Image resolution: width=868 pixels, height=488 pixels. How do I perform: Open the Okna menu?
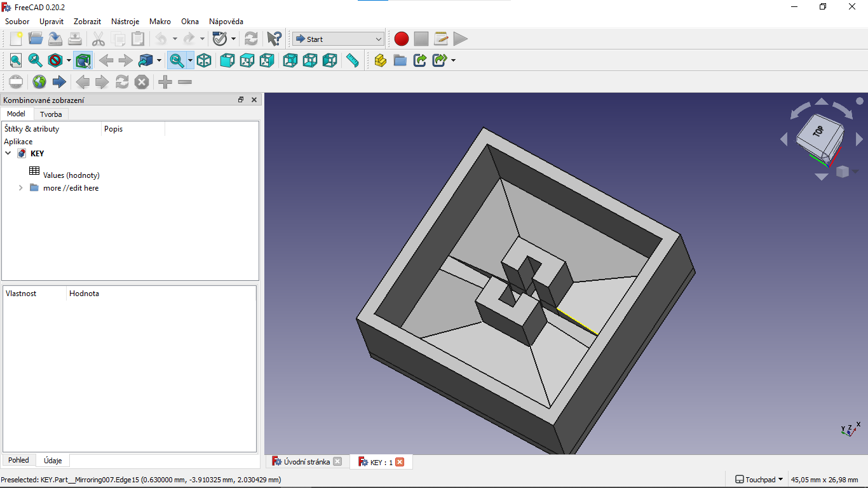pyautogui.click(x=190, y=22)
